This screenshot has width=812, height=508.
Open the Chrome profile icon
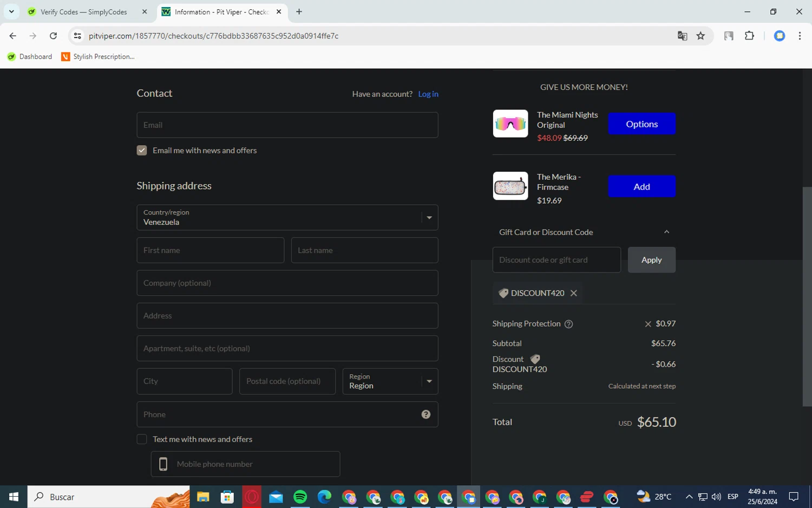pyautogui.click(x=780, y=36)
